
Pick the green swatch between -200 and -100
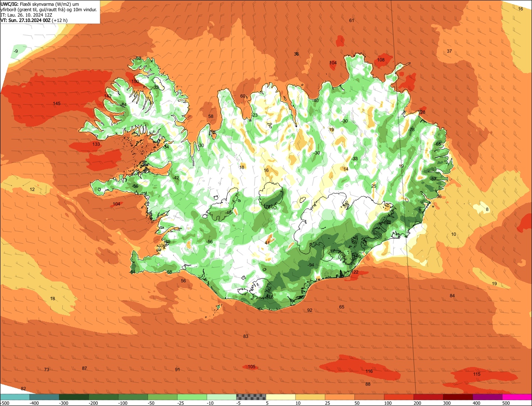point(103,397)
